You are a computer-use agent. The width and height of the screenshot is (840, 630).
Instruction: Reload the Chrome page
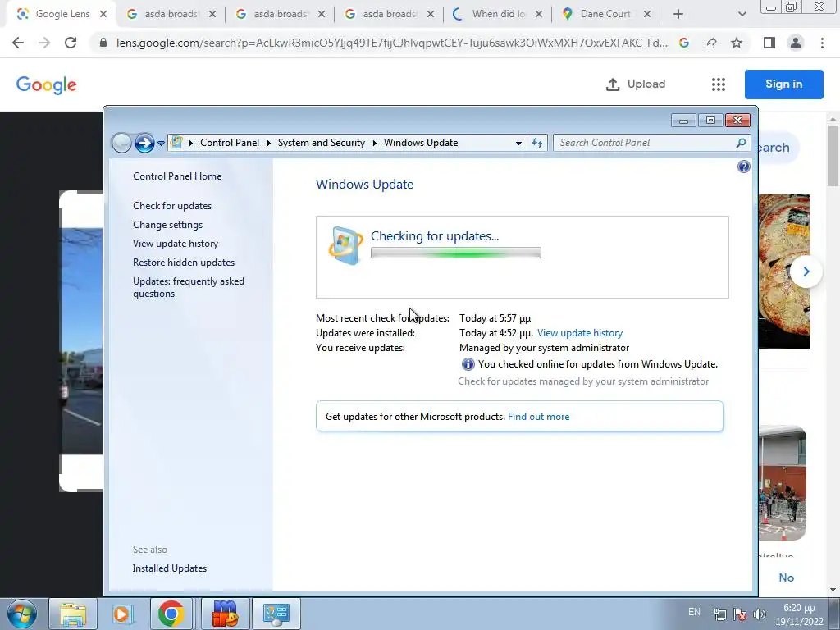point(71,43)
